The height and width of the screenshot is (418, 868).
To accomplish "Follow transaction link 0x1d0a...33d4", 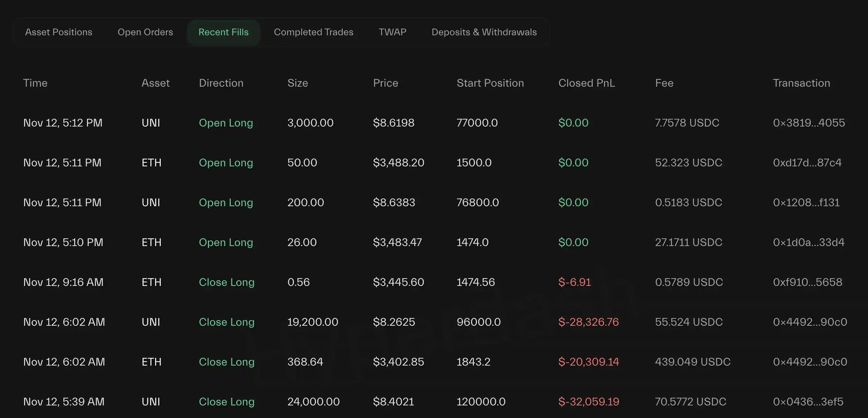I will pos(808,242).
